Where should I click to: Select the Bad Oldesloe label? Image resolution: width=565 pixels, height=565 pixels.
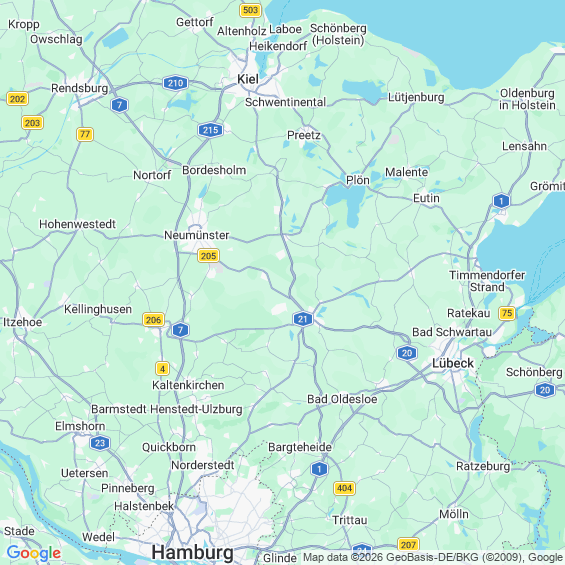[342, 399]
